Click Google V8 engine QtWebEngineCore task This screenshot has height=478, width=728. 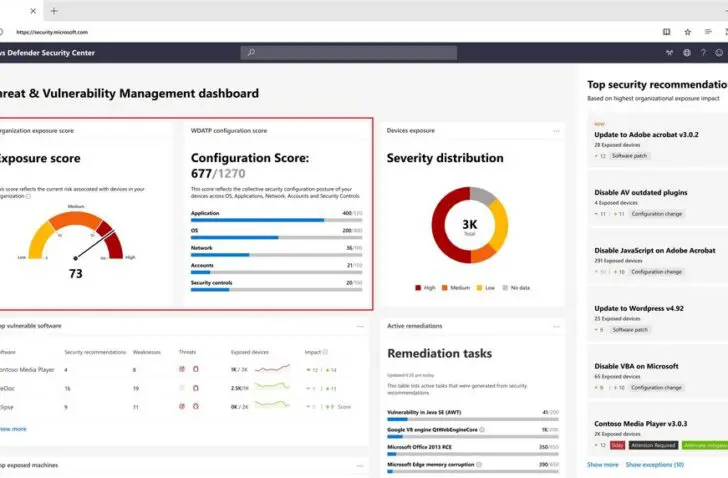pyautogui.click(x=432, y=430)
